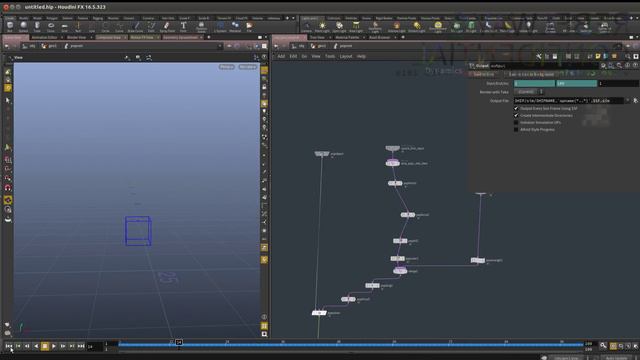Select the Null shelf tool
The image size is (640, 360).
click(78, 27)
